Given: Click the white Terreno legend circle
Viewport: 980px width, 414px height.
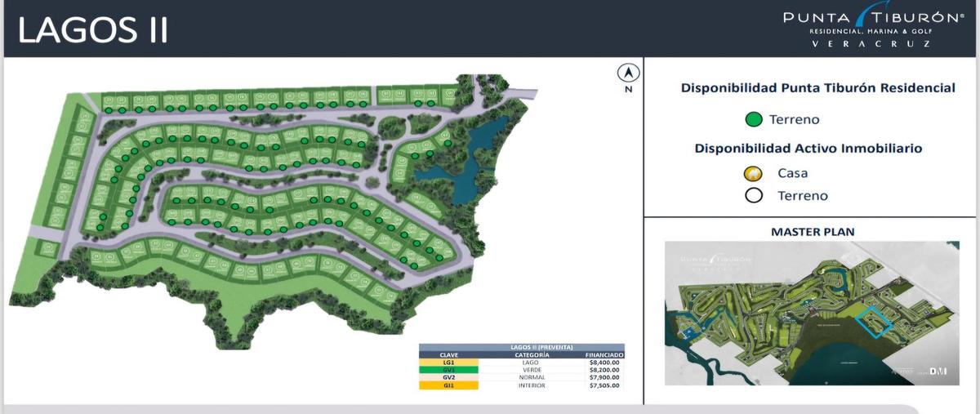Looking at the screenshot, I should (754, 195).
